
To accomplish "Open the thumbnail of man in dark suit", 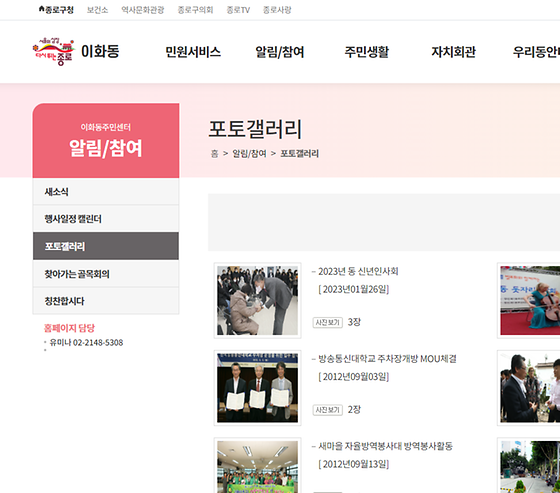I will 529,388.
